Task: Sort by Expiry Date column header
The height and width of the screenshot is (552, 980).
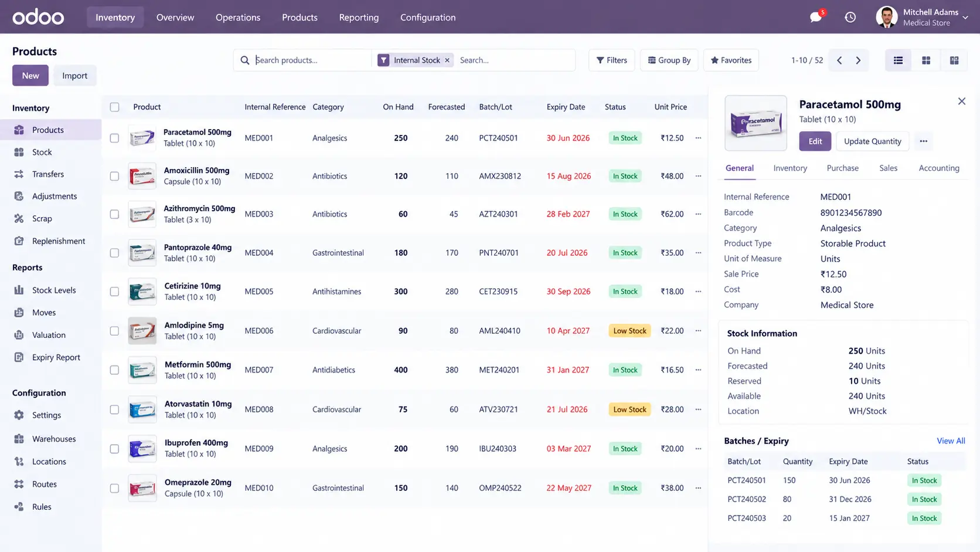Action: (x=566, y=107)
